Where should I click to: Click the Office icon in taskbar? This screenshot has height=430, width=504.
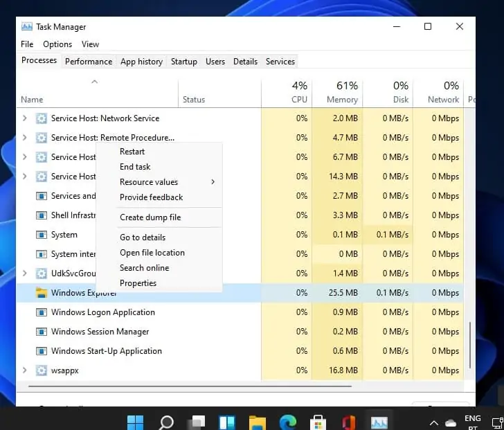(x=348, y=422)
